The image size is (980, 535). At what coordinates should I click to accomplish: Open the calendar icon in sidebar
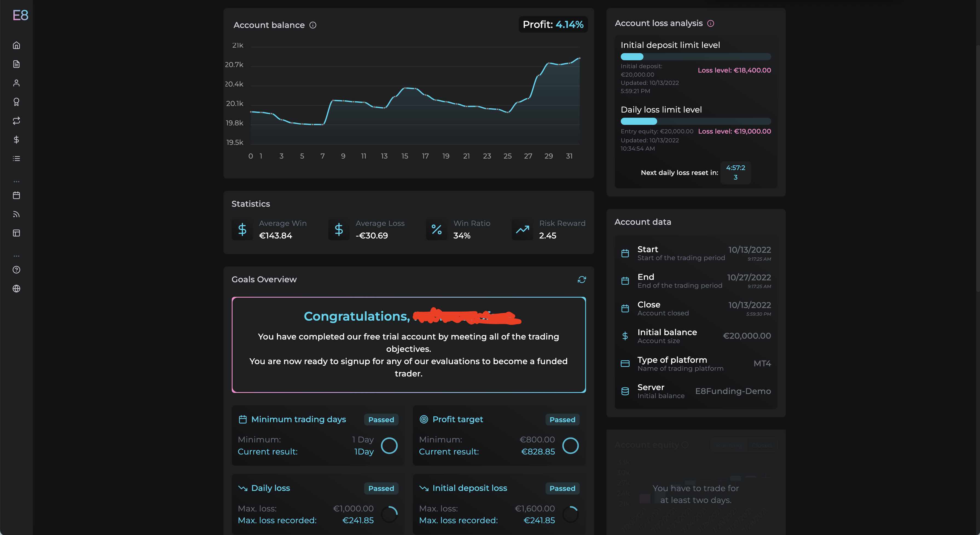(16, 195)
